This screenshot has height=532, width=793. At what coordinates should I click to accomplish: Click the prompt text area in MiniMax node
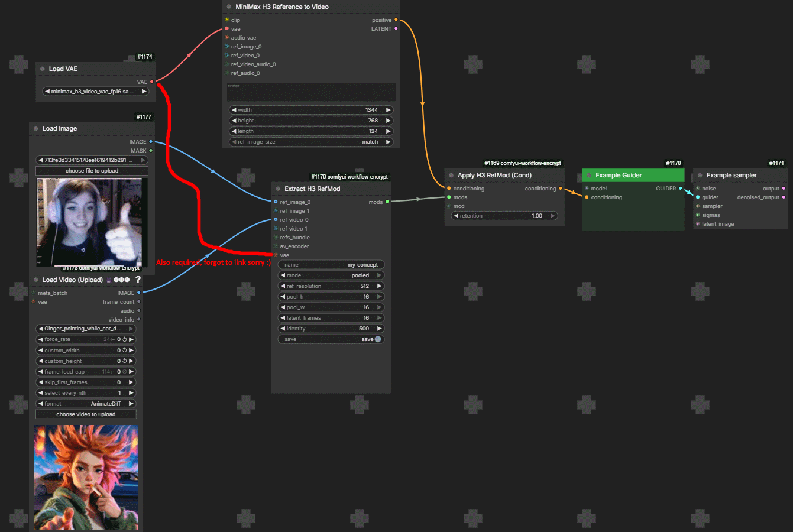(x=311, y=92)
